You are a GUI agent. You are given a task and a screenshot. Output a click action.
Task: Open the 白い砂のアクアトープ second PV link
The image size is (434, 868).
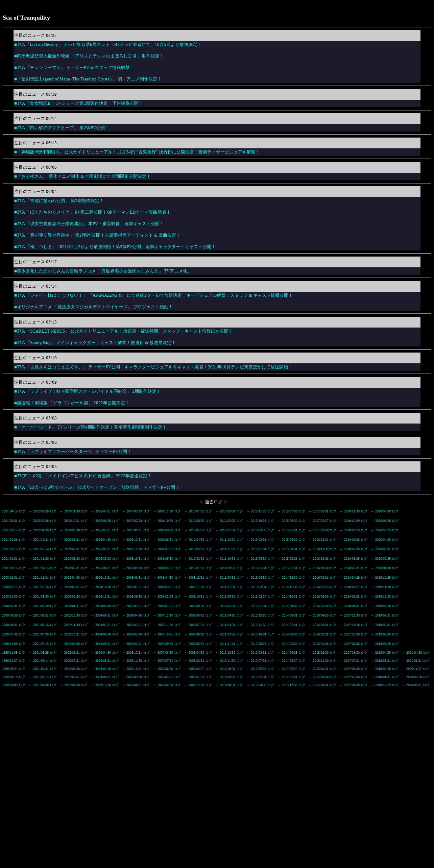62,128
